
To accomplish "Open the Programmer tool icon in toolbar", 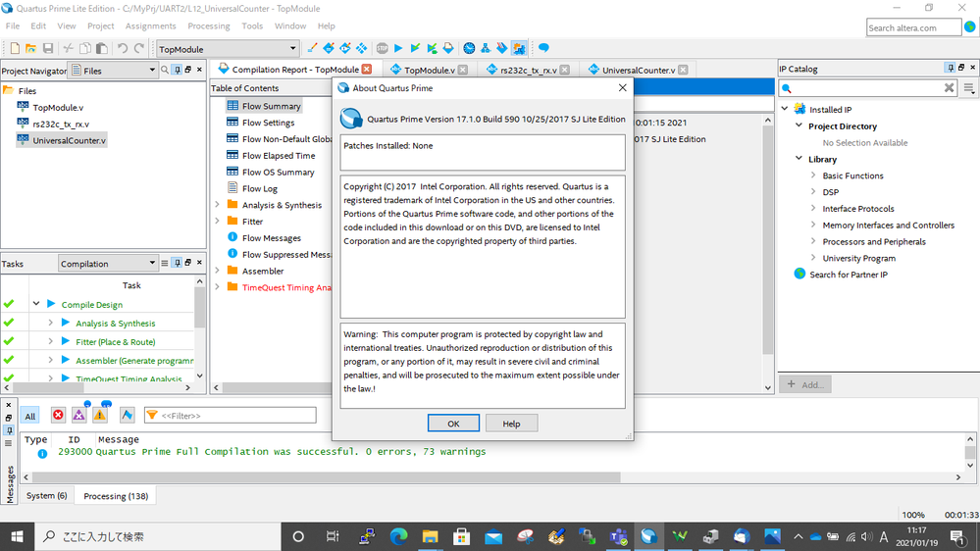I will [501, 48].
